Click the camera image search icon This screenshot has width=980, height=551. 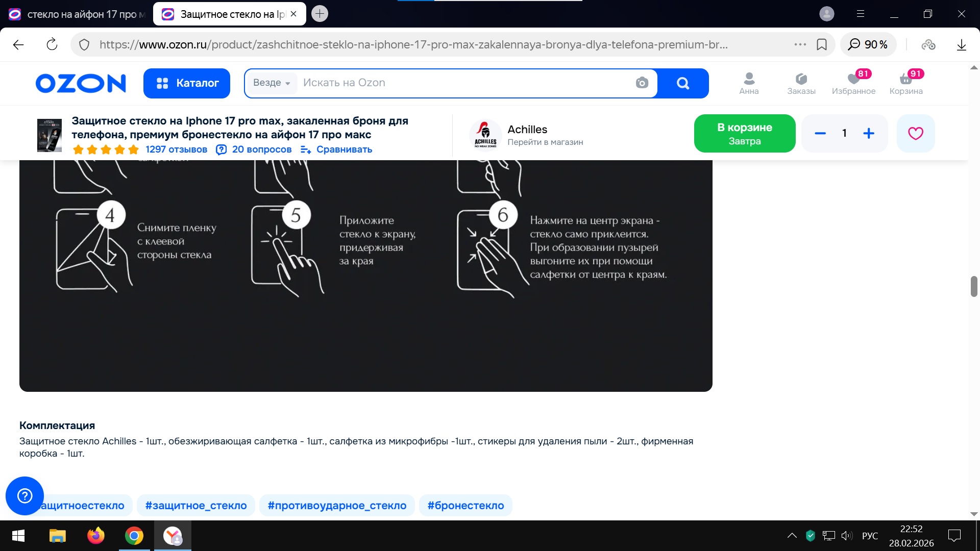click(642, 83)
